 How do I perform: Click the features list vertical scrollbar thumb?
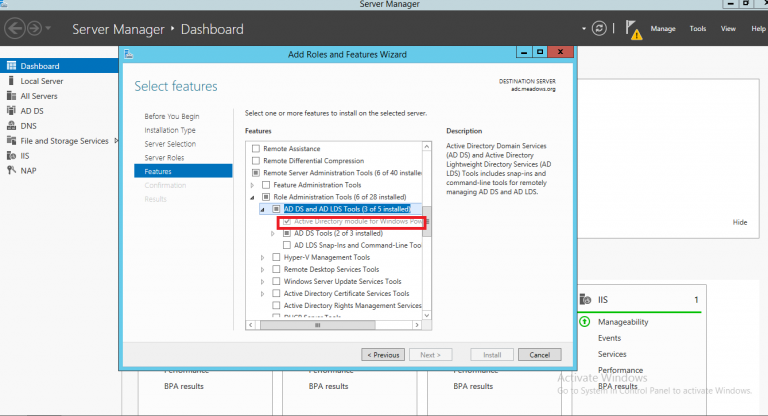tap(427, 221)
